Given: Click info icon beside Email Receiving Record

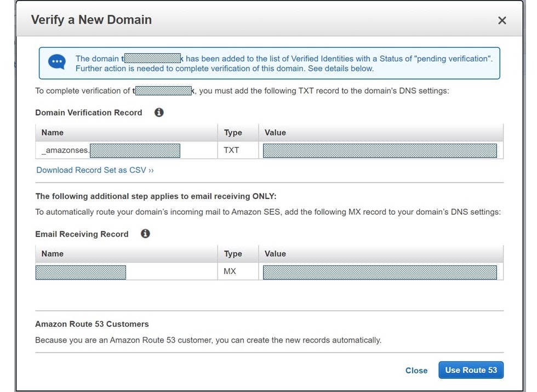Looking at the screenshot, I should pos(145,234).
